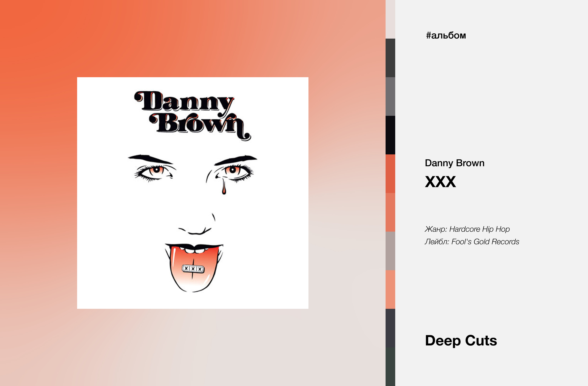
Task: Pick the dark green-gray bottom swatch
Action: click(x=390, y=367)
